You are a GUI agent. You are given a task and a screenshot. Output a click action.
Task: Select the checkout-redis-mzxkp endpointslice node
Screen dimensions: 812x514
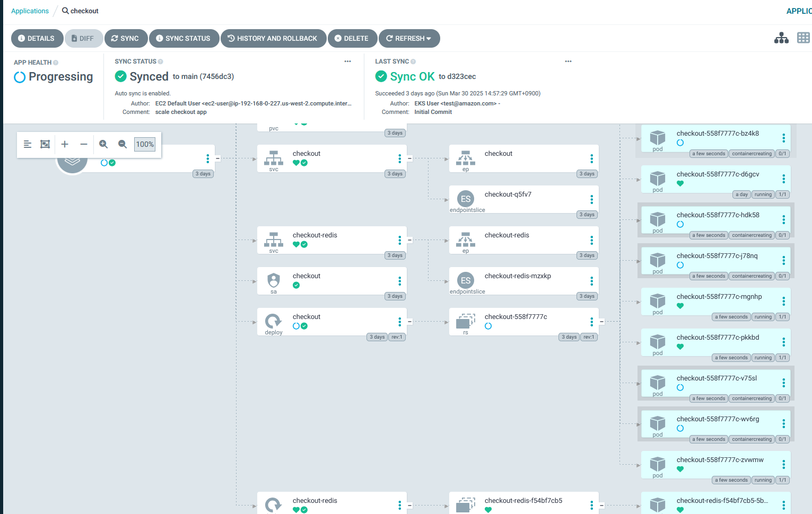523,281
